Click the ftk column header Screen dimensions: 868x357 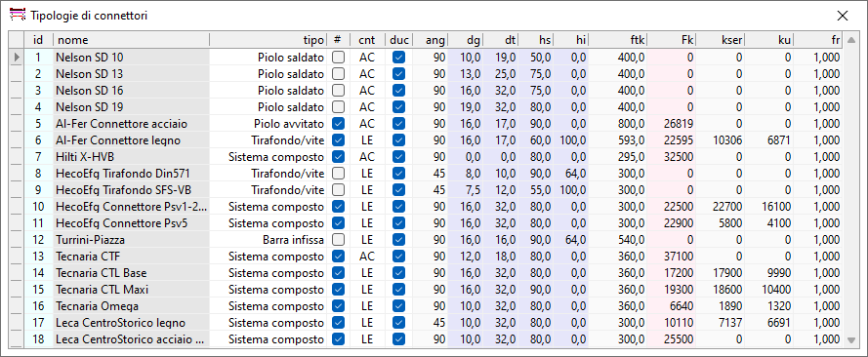tap(618, 40)
